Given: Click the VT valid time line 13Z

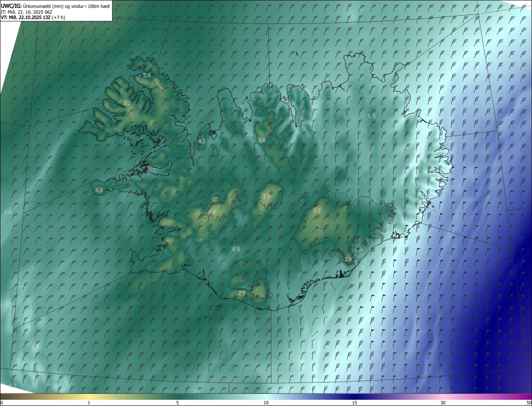Looking at the screenshot, I should coord(33,17).
